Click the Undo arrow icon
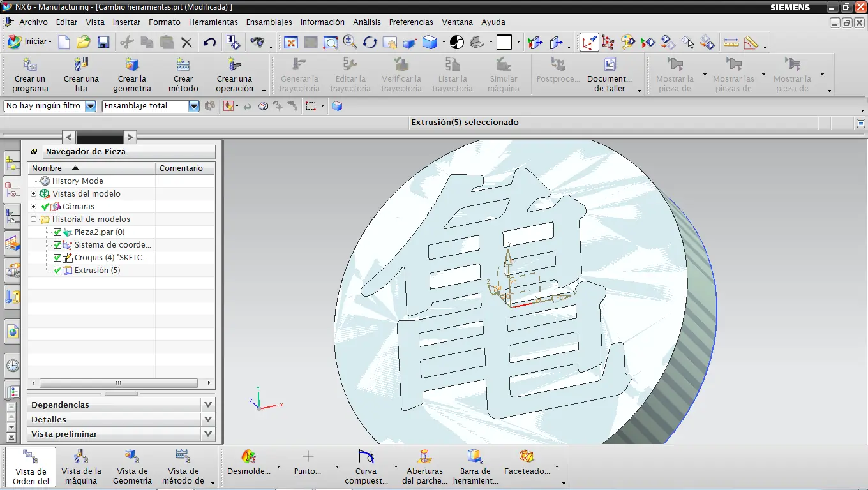The height and width of the screenshot is (490, 868). pos(209,42)
